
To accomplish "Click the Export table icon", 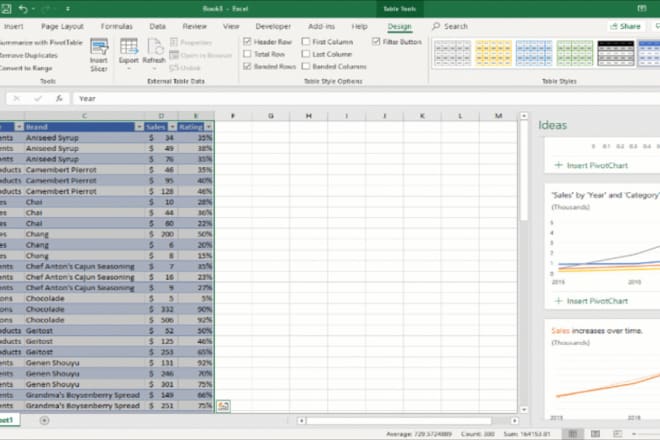I will [129, 47].
